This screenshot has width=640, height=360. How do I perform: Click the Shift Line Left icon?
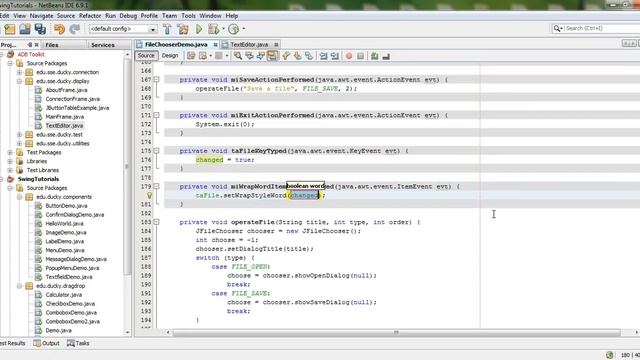[323, 56]
